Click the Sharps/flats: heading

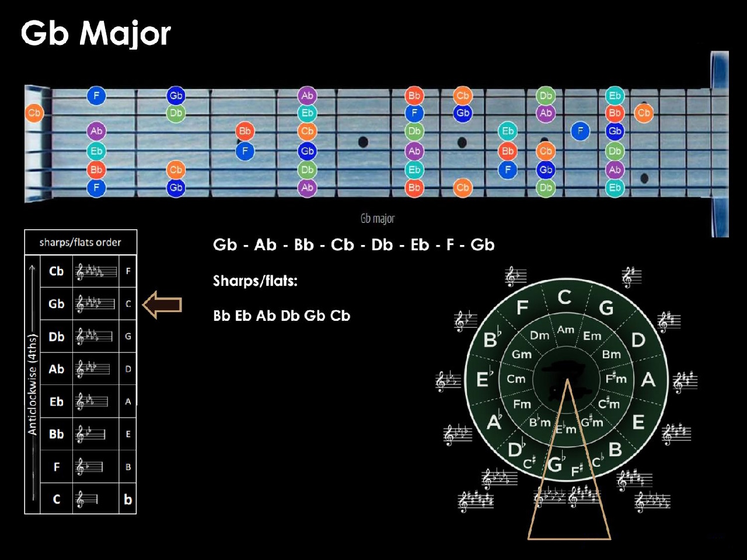pyautogui.click(x=255, y=281)
